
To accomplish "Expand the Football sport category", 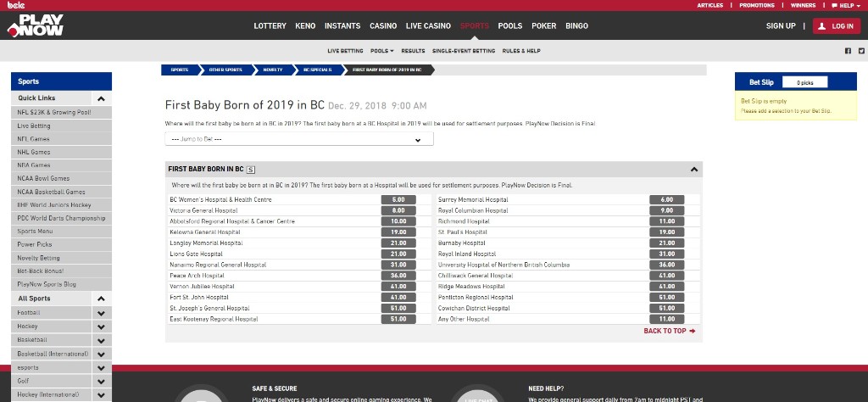I will [x=101, y=313].
